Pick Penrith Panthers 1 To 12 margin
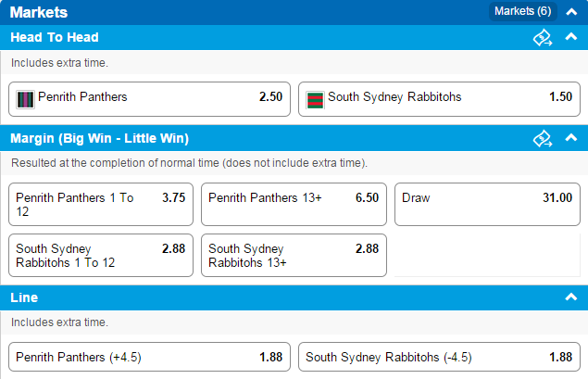 pos(101,204)
